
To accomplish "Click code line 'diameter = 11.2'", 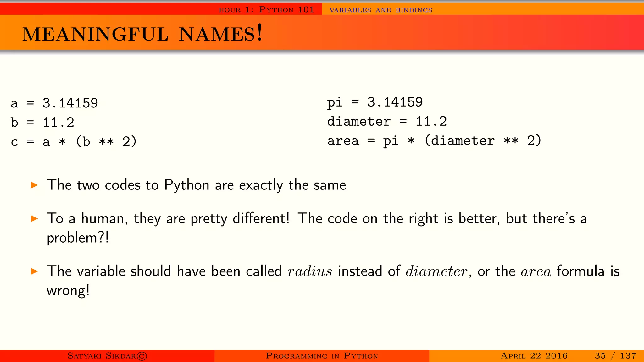I will [387, 121].
